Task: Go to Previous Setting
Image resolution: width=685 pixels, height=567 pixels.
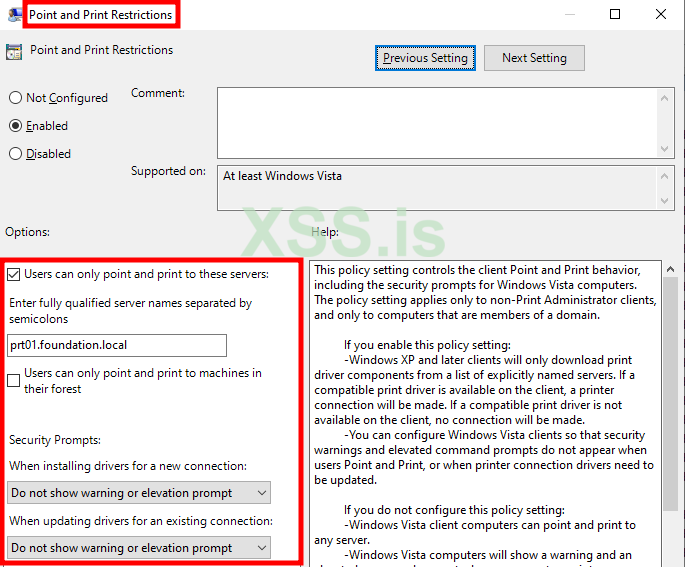Action: 425,58
